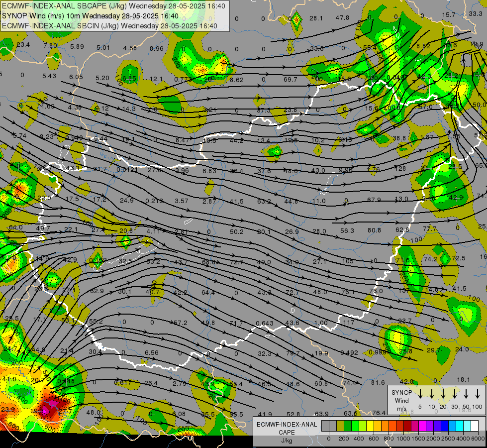
Task: Click the SBCAPE title line at top
Action: click(113, 6)
